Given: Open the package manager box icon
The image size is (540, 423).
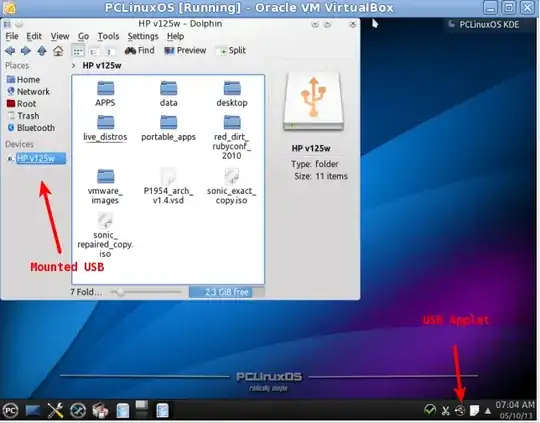Looking at the screenshot, I should click(101, 411).
